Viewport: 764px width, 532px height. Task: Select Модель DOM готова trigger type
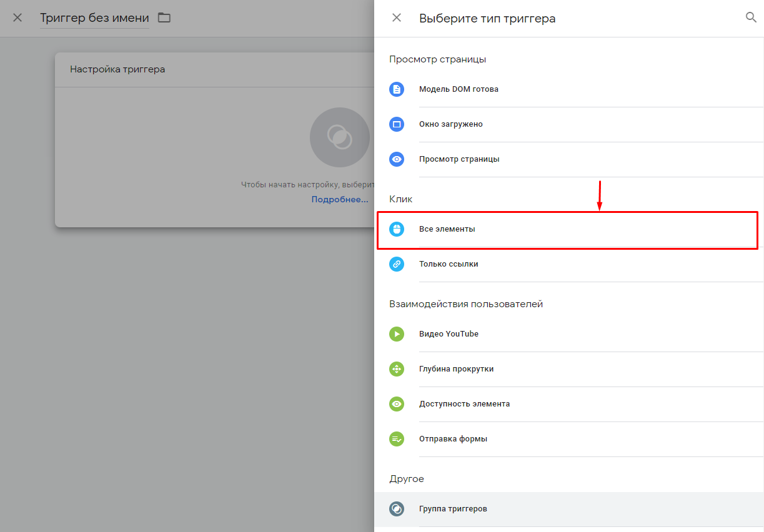[459, 89]
